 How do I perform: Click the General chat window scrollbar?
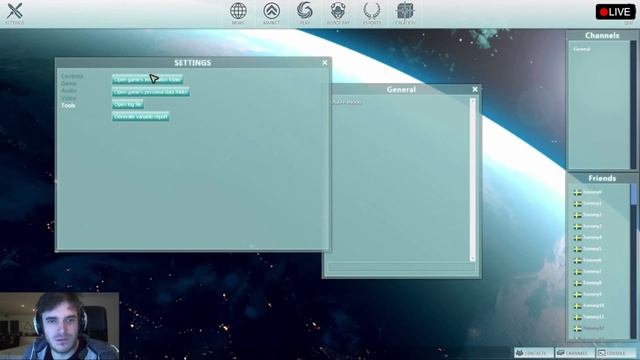point(472,180)
